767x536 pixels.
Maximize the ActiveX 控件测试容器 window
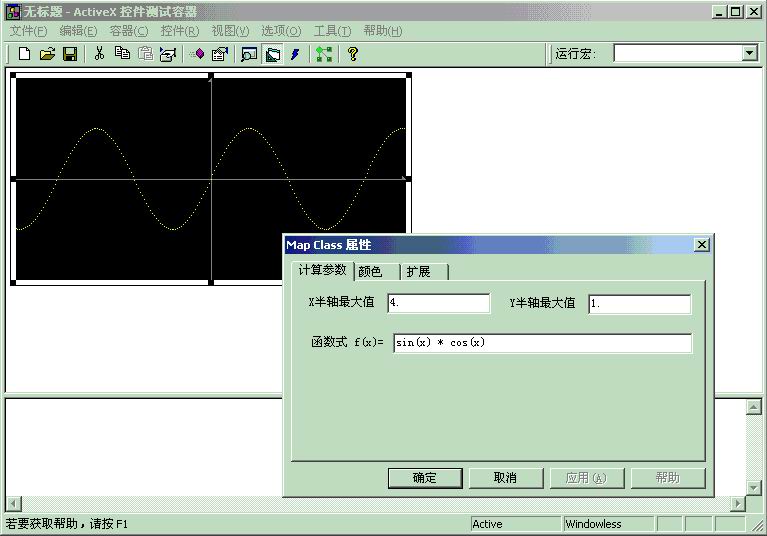[735, 12]
